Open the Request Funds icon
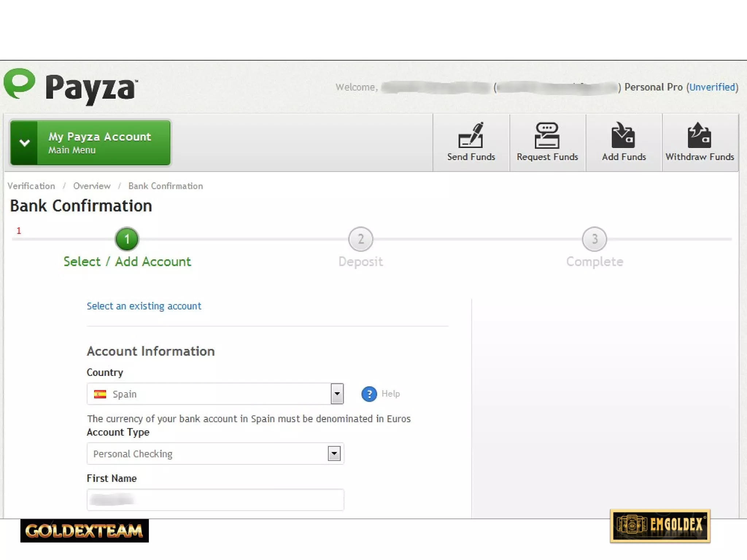The image size is (747, 560). coord(547,135)
